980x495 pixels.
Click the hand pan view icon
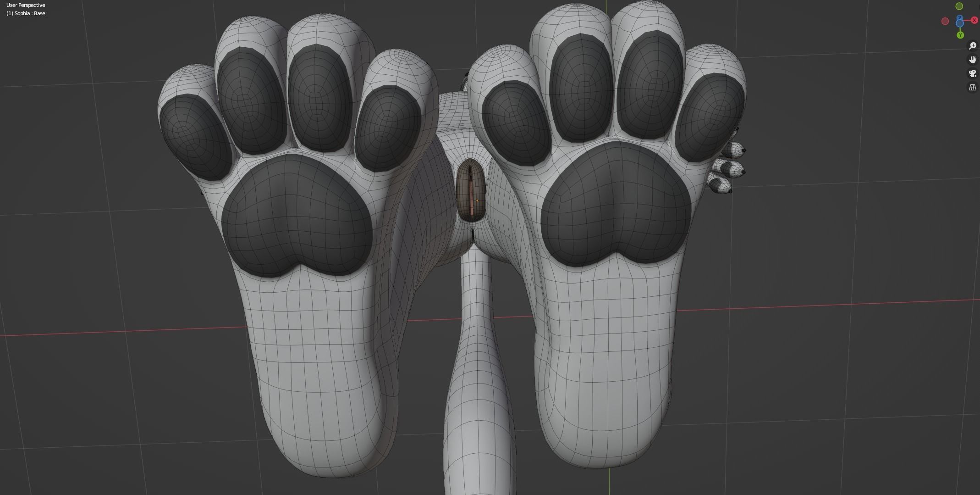pos(972,60)
